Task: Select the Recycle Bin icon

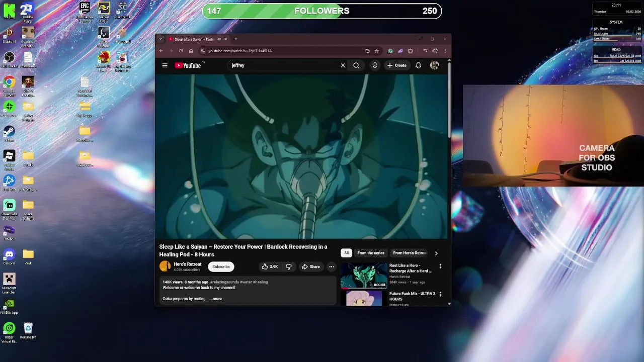Action: (28, 331)
